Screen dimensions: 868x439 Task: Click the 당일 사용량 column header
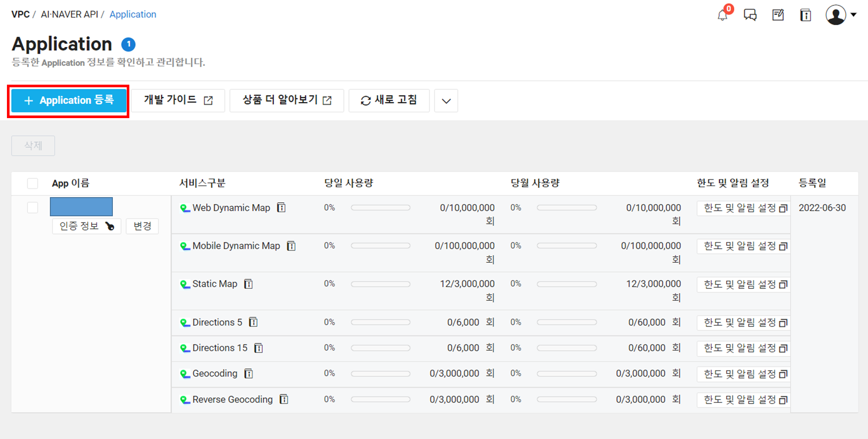[x=349, y=183]
